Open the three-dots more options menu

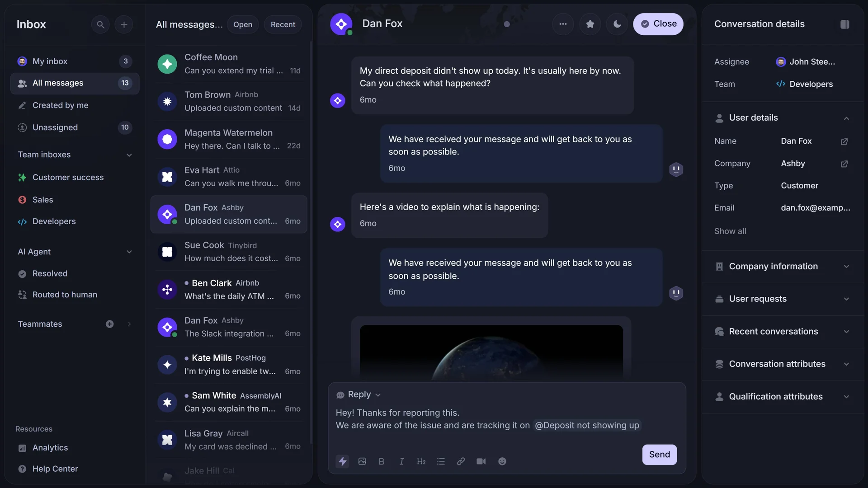(x=563, y=24)
